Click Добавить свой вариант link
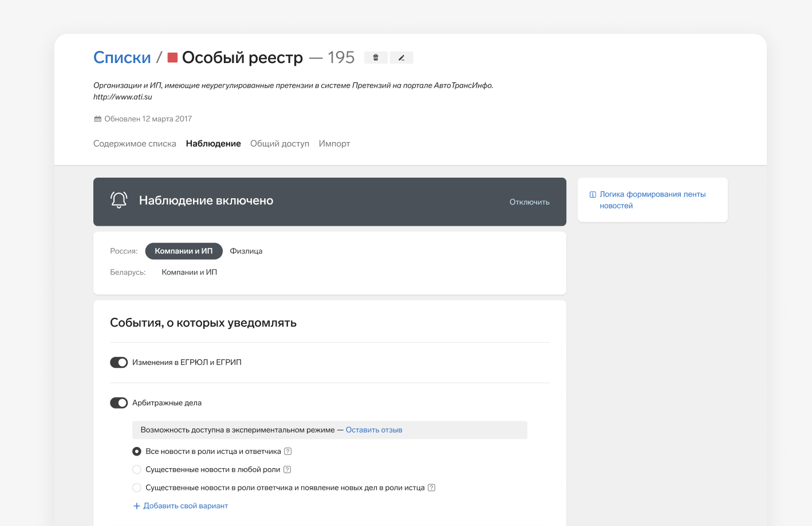 [186, 506]
